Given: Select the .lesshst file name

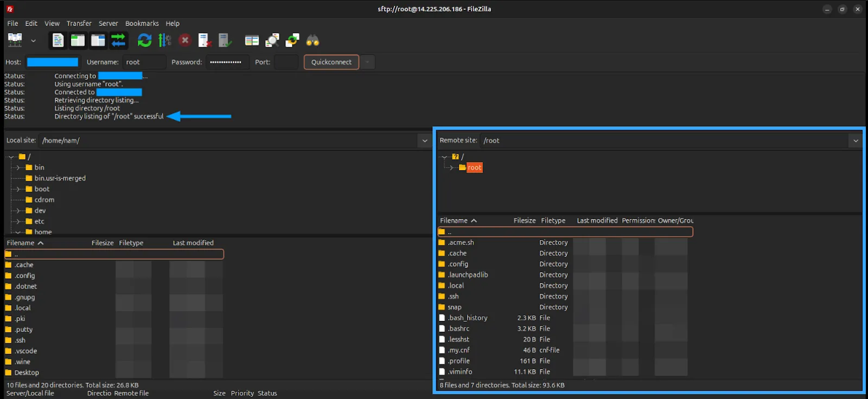Looking at the screenshot, I should (459, 339).
